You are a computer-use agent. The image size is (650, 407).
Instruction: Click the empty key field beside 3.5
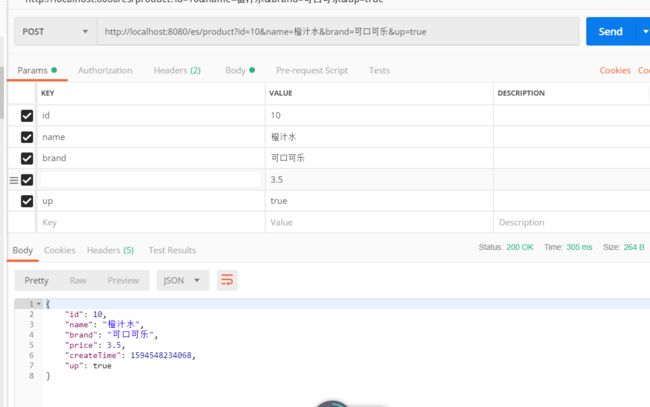pos(150,180)
